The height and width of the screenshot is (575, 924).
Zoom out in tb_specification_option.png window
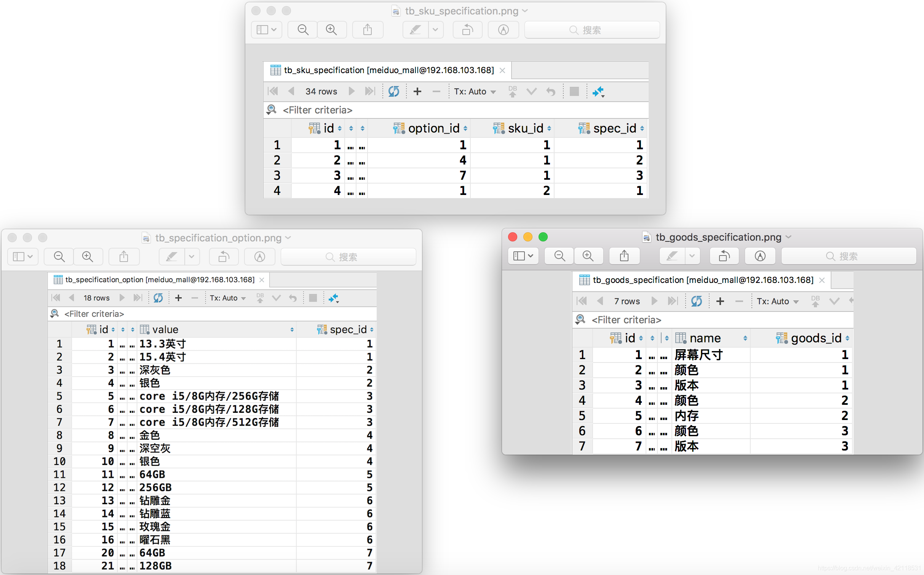[59, 257]
